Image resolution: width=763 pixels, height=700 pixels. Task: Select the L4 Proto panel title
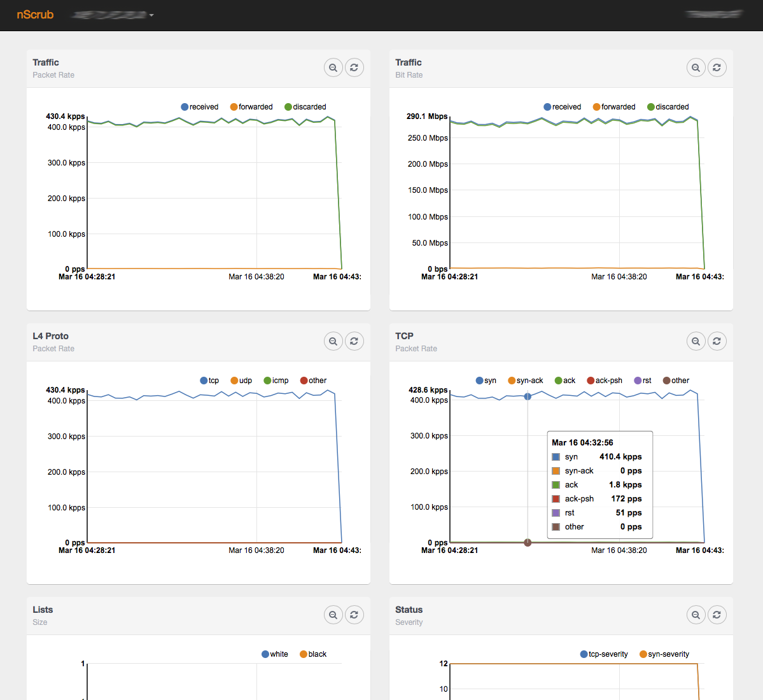pos(51,336)
